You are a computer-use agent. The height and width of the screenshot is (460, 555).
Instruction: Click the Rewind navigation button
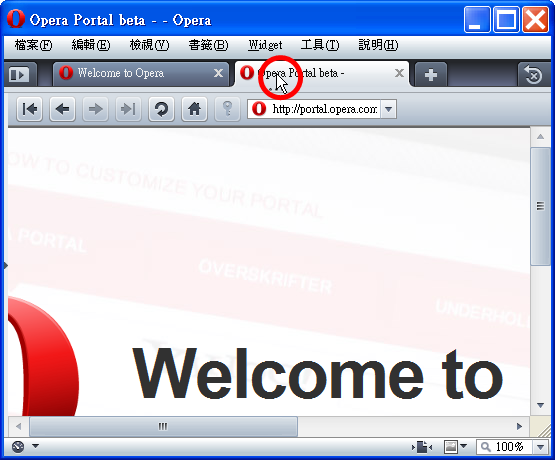click(x=29, y=109)
